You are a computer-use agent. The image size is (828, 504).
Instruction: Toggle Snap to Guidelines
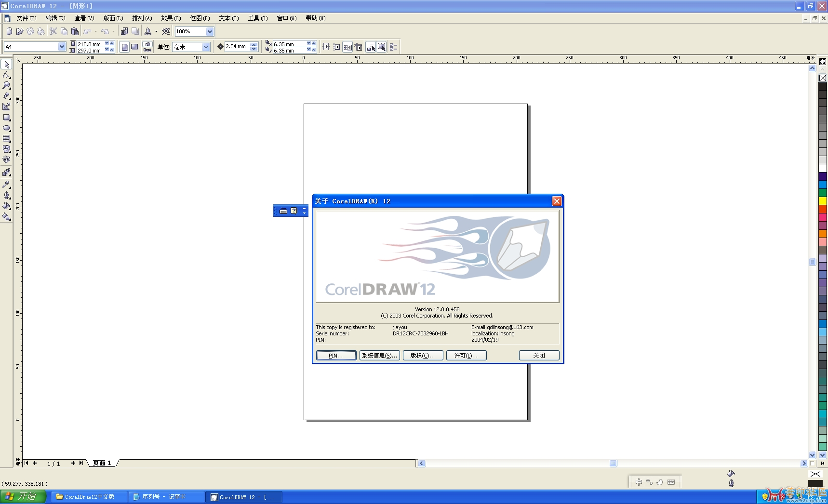pos(337,47)
